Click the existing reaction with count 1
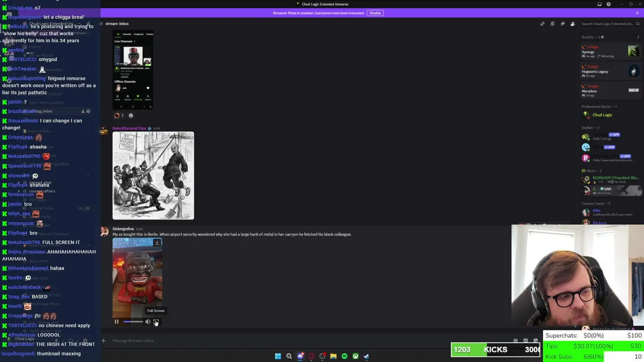 pos(119,116)
